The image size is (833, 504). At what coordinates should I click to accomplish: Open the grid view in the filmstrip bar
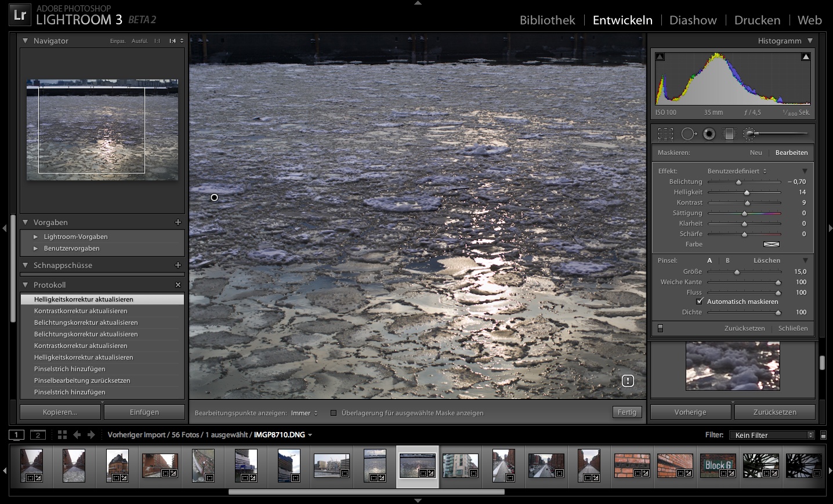pos(62,434)
